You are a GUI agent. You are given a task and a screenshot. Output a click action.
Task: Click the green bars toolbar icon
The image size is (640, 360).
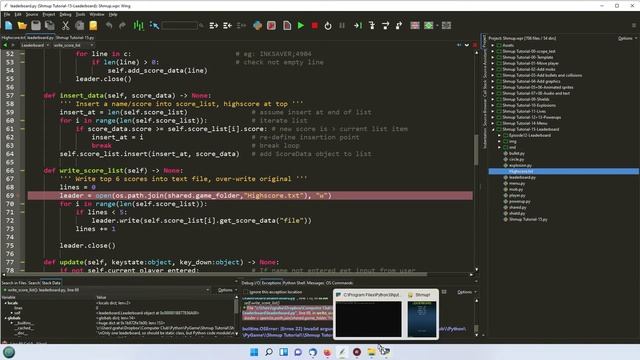point(138,25)
